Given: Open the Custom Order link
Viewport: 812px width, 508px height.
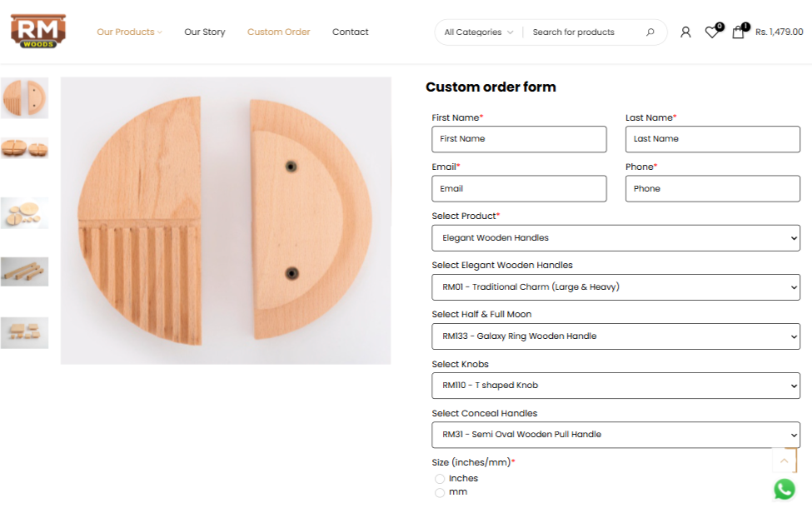Looking at the screenshot, I should 278,32.
